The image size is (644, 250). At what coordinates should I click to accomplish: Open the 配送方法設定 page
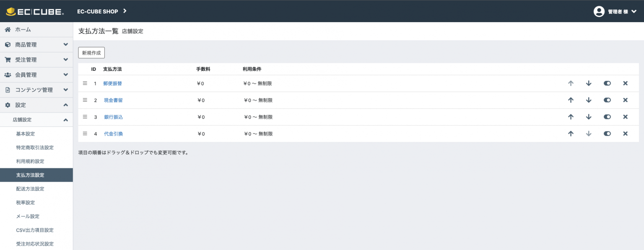tap(30, 189)
